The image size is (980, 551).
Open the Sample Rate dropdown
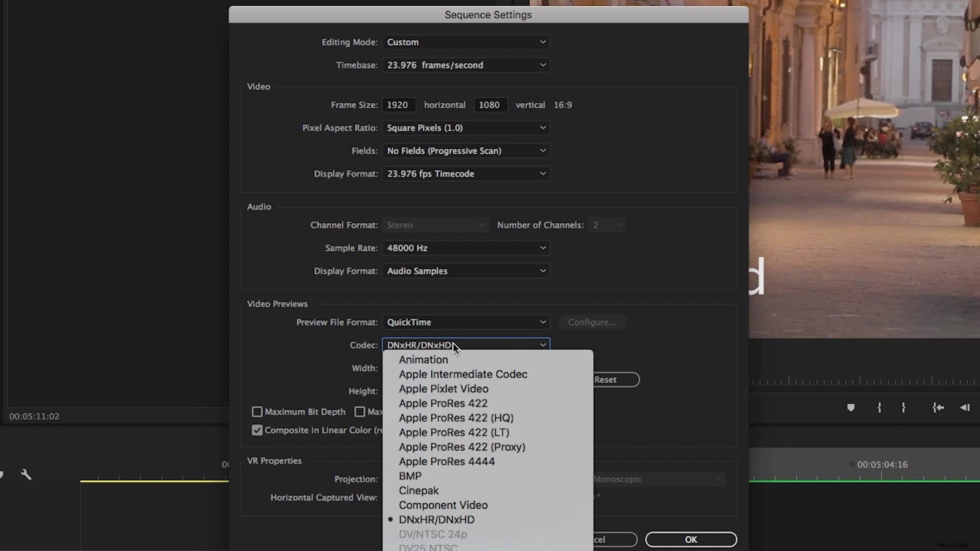466,248
